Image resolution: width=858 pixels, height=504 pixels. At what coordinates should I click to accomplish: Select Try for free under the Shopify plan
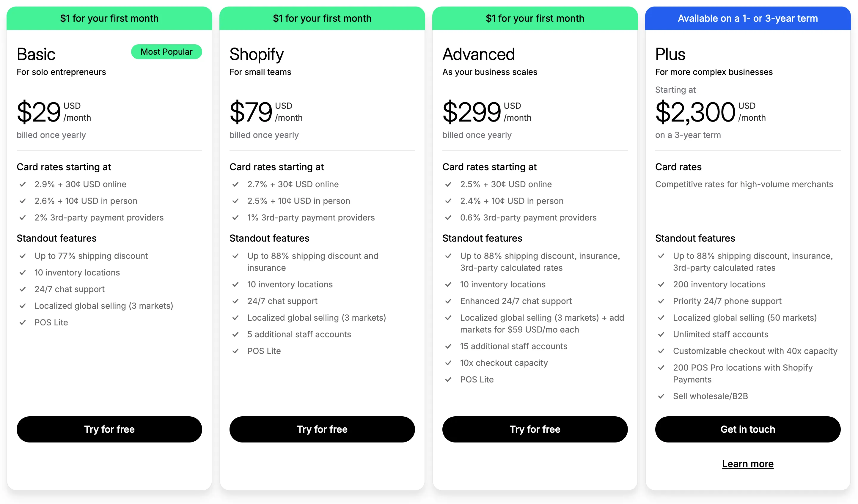click(x=322, y=429)
